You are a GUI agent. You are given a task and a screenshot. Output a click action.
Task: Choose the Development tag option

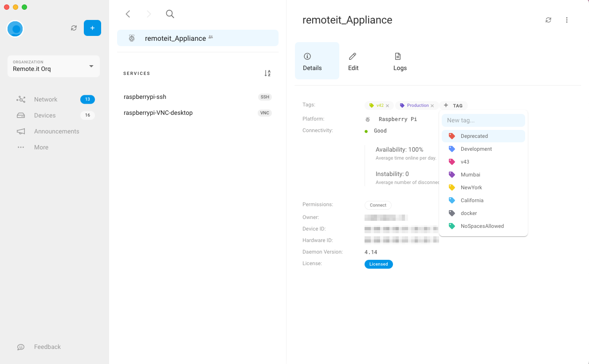tap(483, 149)
